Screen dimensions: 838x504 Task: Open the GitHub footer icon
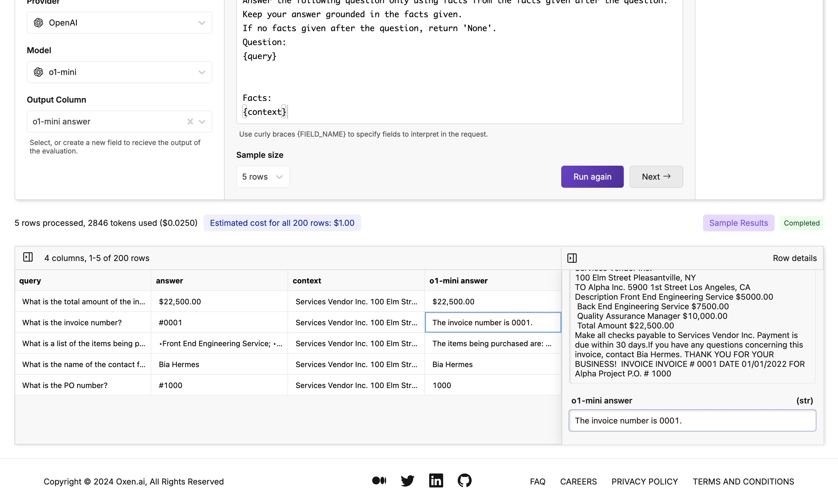464,480
